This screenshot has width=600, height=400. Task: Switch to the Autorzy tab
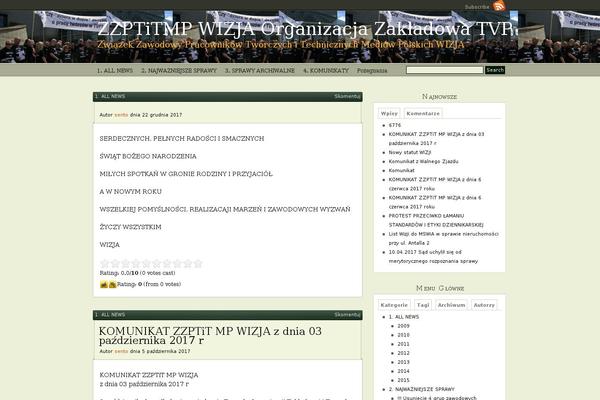pyautogui.click(x=484, y=305)
